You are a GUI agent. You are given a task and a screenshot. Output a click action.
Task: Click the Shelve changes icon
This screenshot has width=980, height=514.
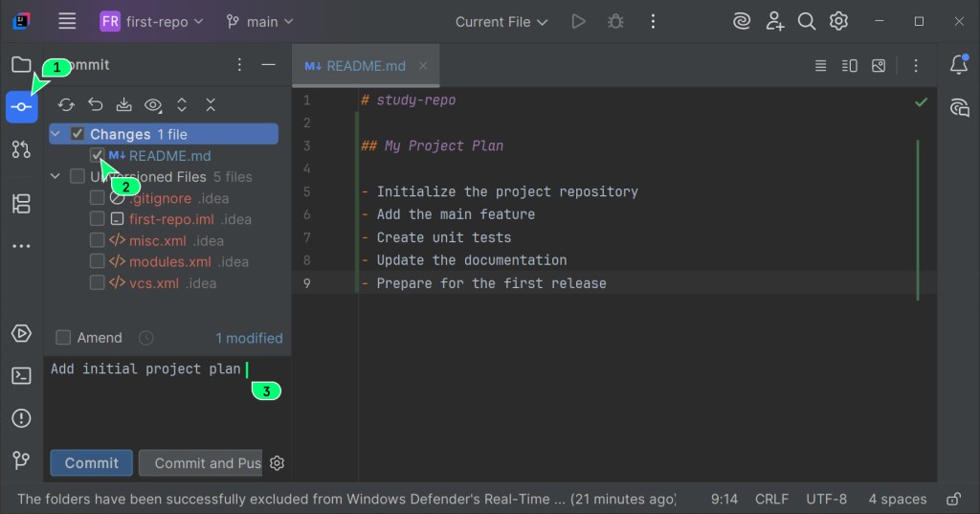pyautogui.click(x=123, y=105)
